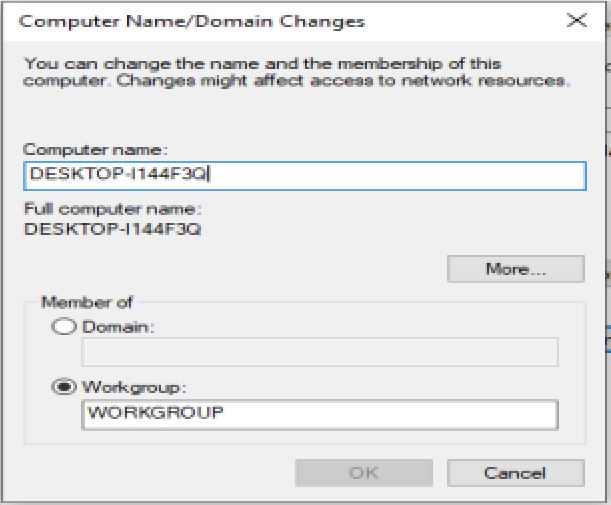Confirm changes with the OK button
The height and width of the screenshot is (505, 611).
(364, 473)
